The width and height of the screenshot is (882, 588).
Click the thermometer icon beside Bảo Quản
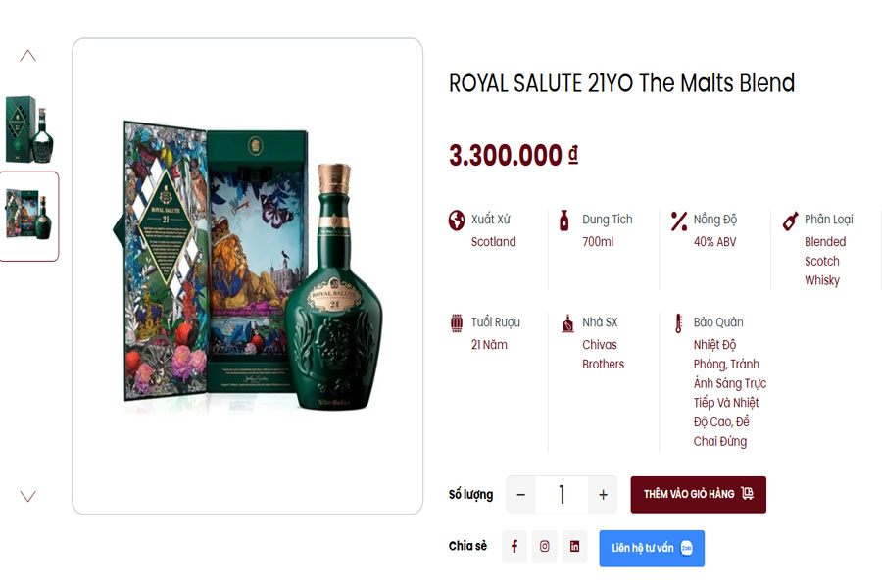click(678, 323)
